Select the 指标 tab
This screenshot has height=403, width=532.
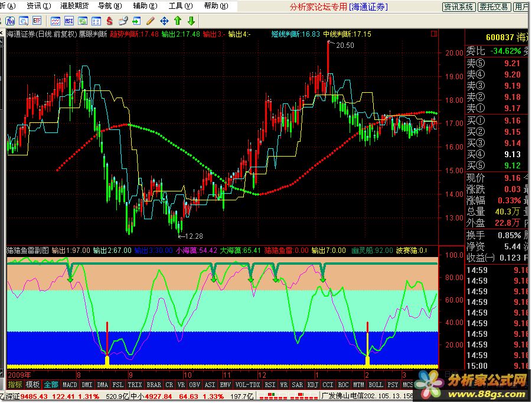15,385
